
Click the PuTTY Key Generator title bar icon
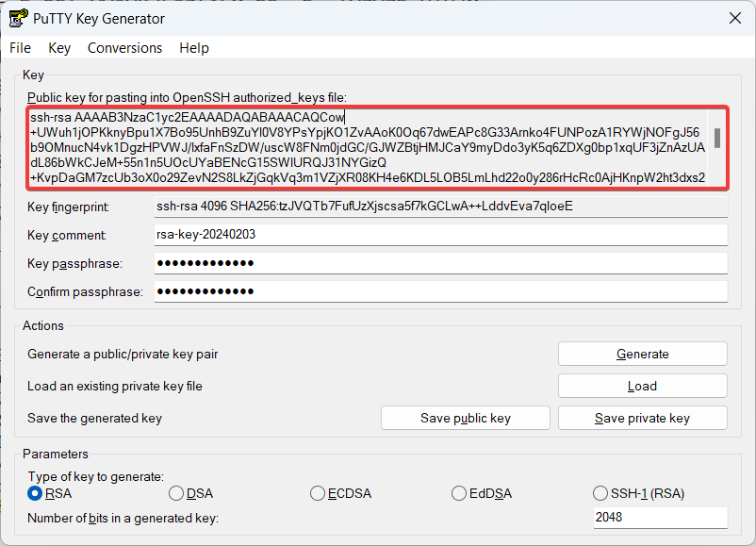pyautogui.click(x=18, y=18)
